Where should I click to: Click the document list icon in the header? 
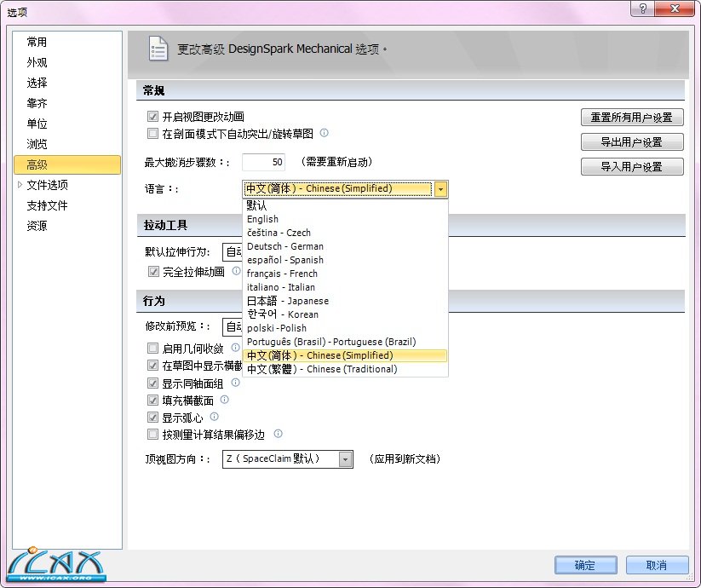point(158,49)
